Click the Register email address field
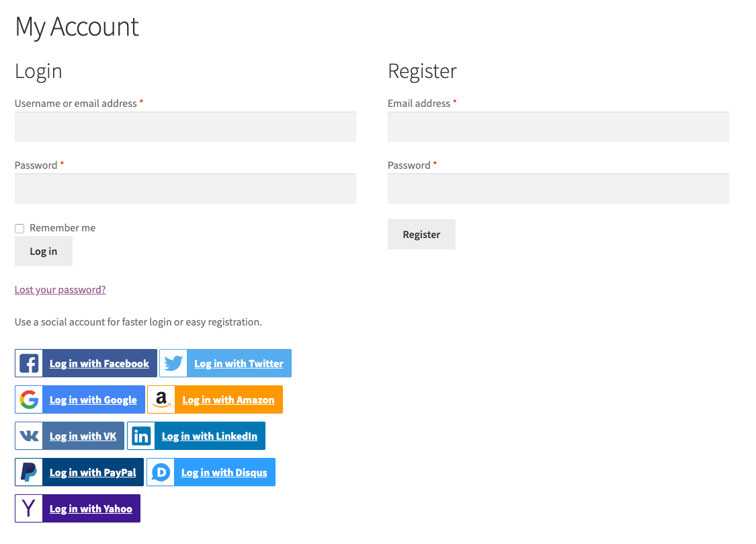The height and width of the screenshot is (544, 756). point(558,126)
